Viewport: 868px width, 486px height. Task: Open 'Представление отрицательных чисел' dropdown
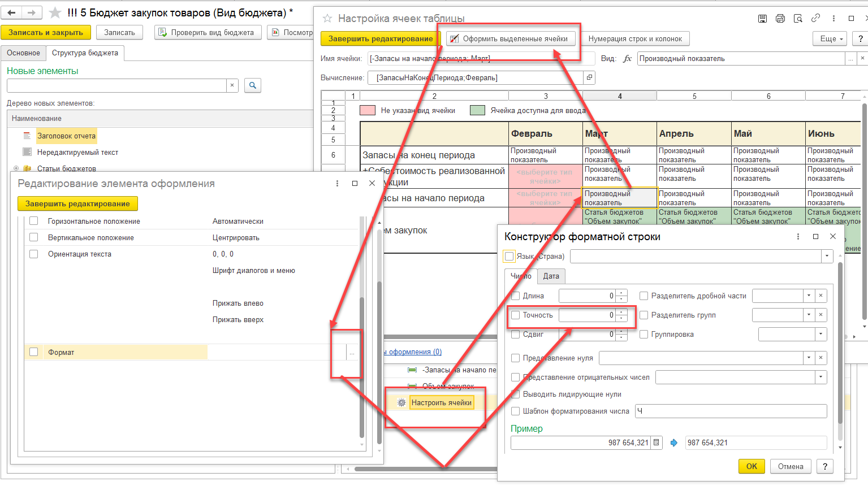(x=821, y=377)
